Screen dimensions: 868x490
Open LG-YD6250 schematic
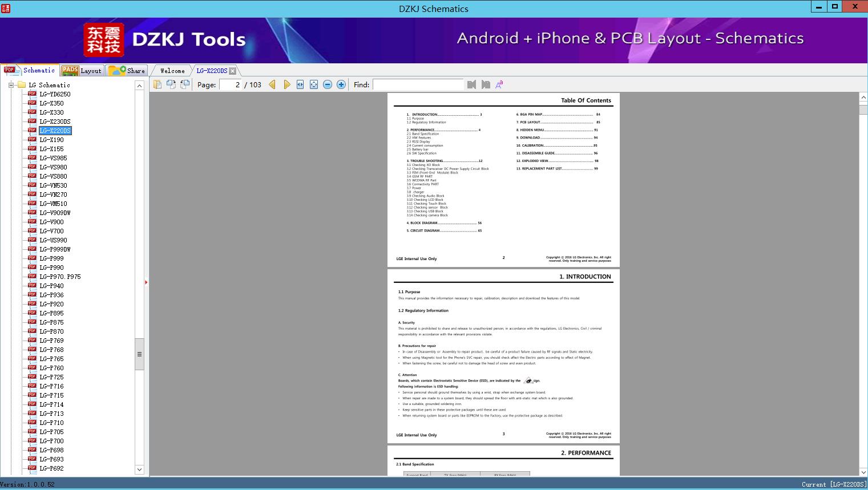tap(55, 94)
